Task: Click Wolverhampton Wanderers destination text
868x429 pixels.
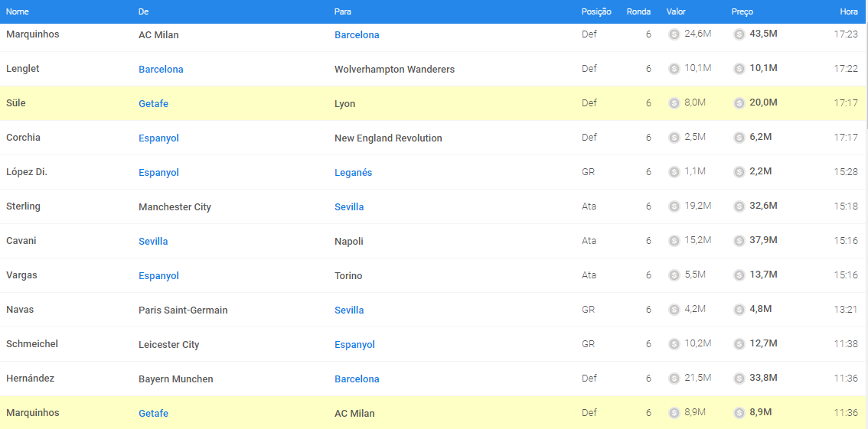Action: click(x=395, y=69)
